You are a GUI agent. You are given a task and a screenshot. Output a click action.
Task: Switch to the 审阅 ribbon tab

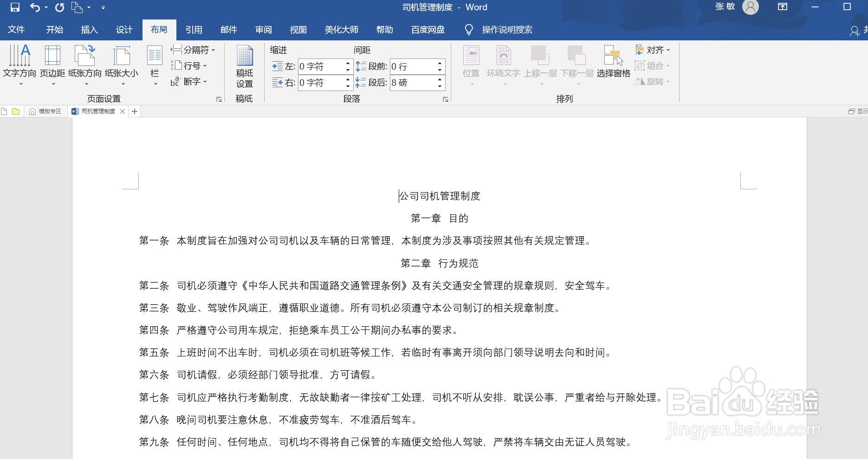click(x=263, y=29)
